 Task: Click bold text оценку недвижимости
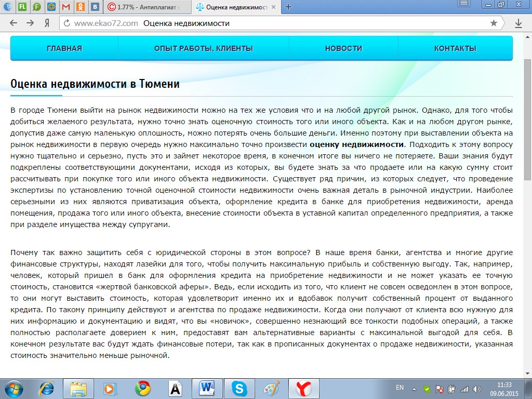pyautogui.click(x=356, y=144)
